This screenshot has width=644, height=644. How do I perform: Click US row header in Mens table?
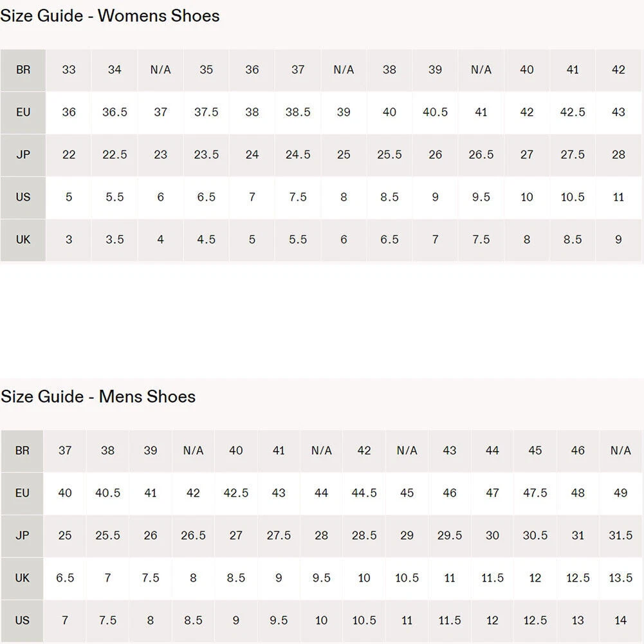coord(23,620)
